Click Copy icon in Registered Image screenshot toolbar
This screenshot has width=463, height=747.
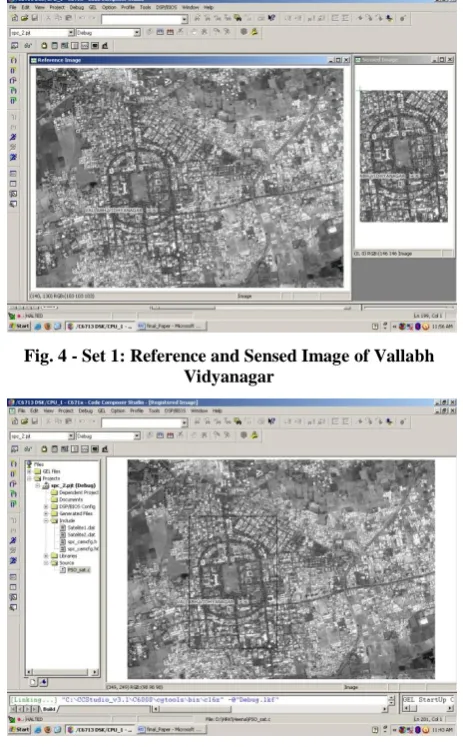[58, 421]
